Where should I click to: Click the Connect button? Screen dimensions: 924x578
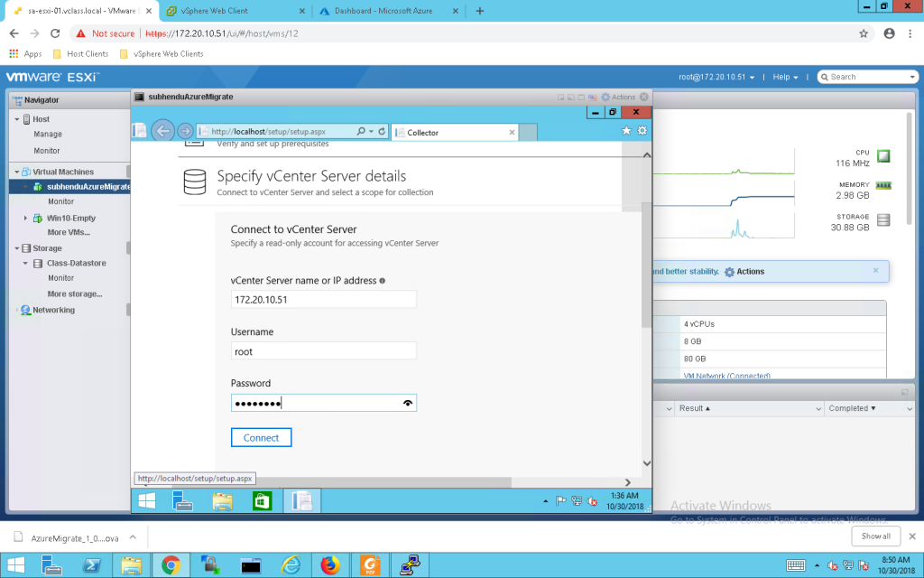click(x=261, y=438)
